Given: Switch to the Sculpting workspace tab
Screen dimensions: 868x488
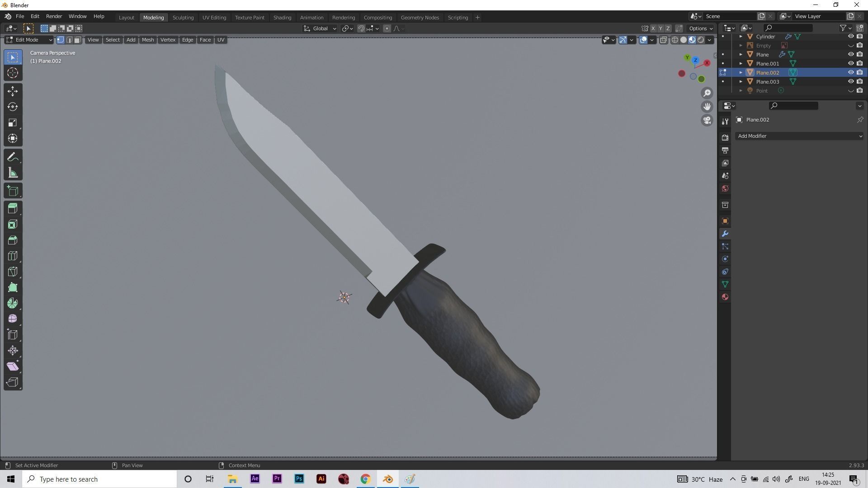Looking at the screenshot, I should pos(183,17).
